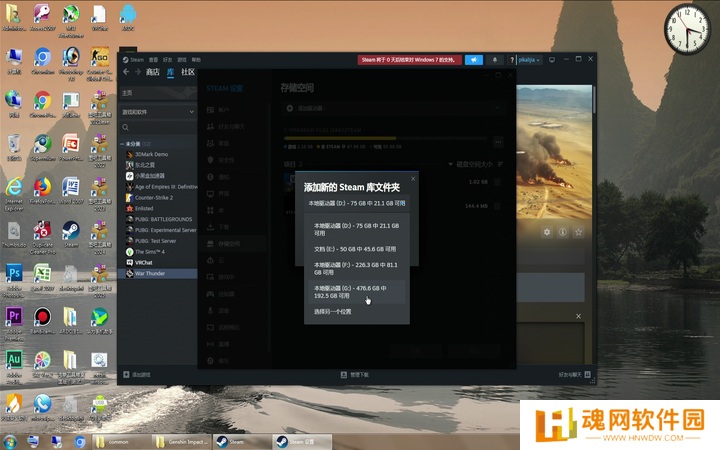Expand the 游戏和软件 filter dropdown
The width and height of the screenshot is (720, 450).
[x=158, y=112]
